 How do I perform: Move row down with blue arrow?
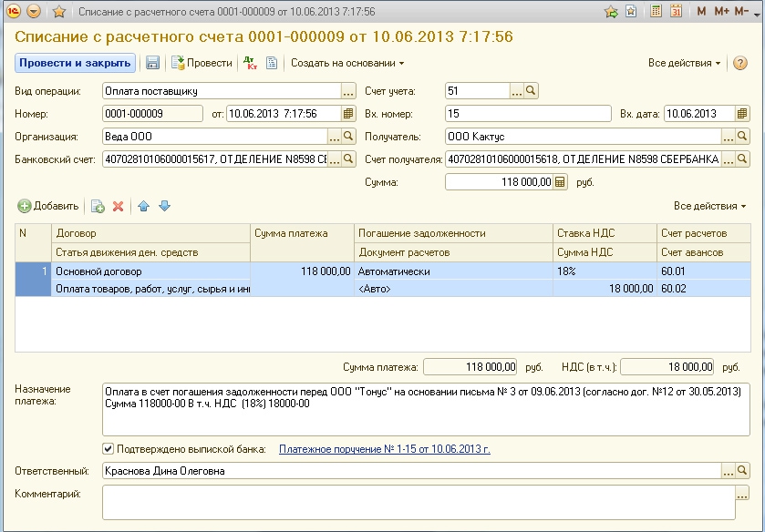[164, 206]
